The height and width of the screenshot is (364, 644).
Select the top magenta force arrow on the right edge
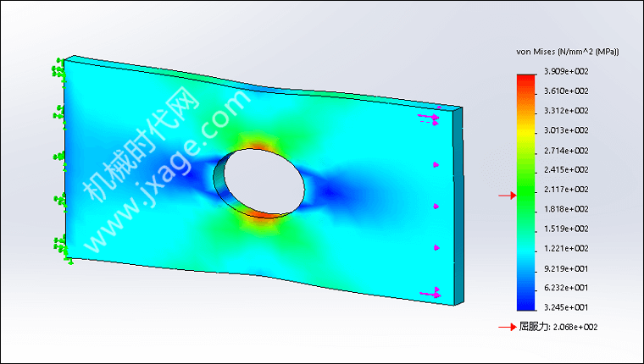coord(430,117)
